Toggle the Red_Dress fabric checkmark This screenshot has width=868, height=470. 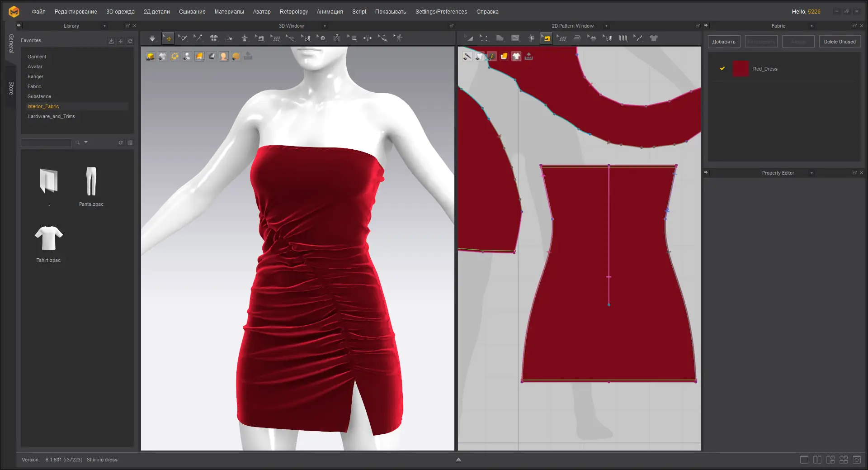[x=722, y=69]
